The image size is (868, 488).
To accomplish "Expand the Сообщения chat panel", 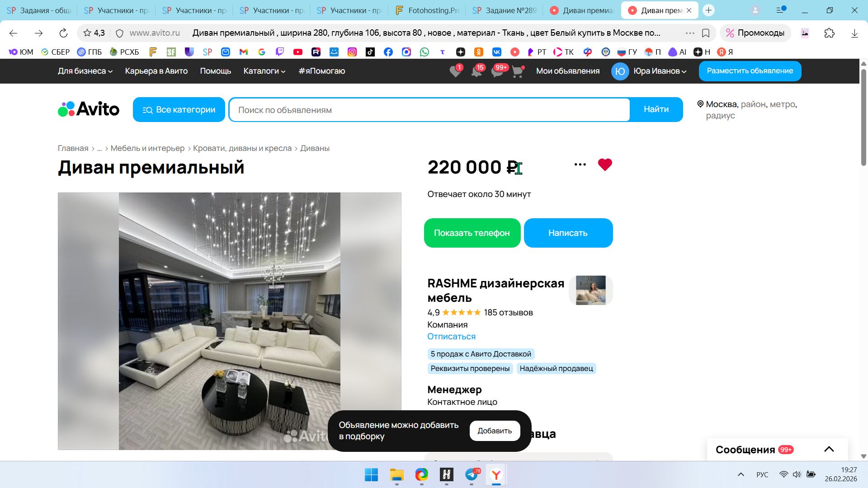I will [829, 449].
